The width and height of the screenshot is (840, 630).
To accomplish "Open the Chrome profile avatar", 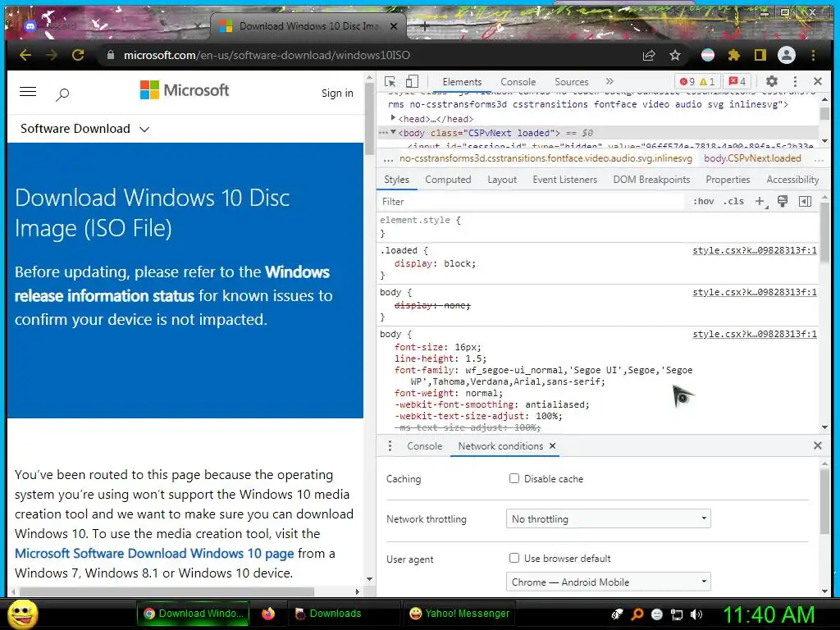I will tap(787, 55).
